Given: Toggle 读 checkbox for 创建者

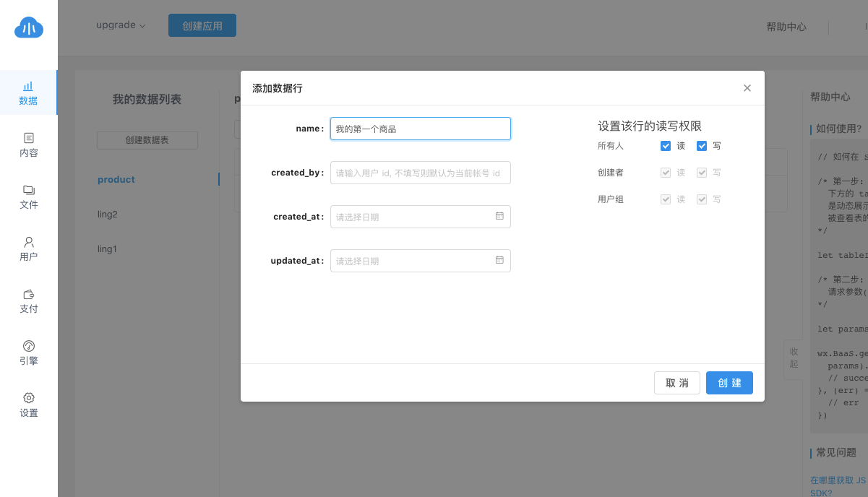Looking at the screenshot, I should click(666, 173).
